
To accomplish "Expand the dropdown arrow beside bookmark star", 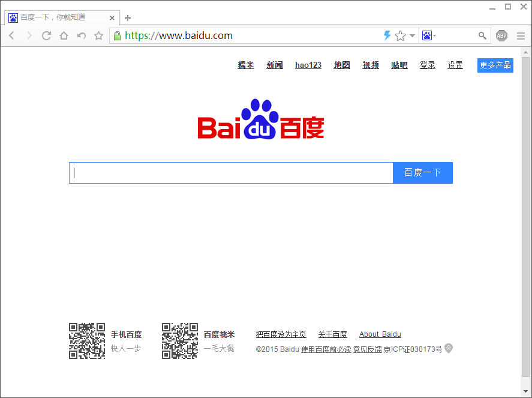I will [x=412, y=36].
